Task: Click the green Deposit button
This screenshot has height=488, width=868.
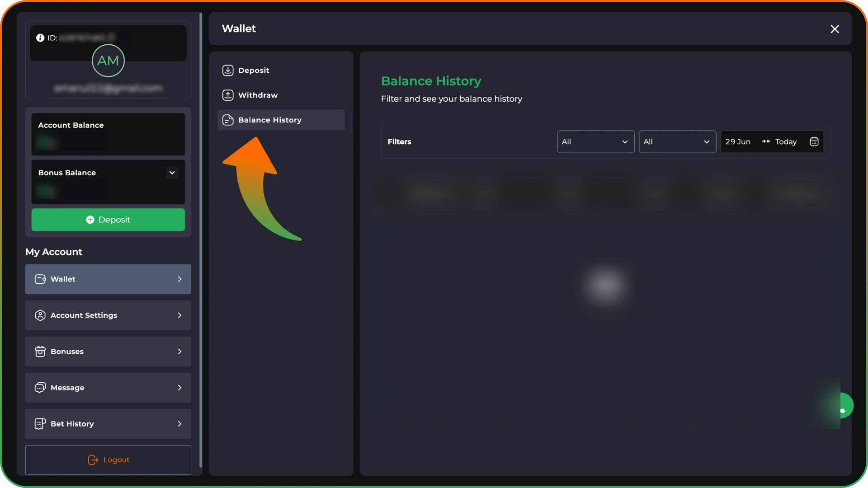Action: (108, 220)
